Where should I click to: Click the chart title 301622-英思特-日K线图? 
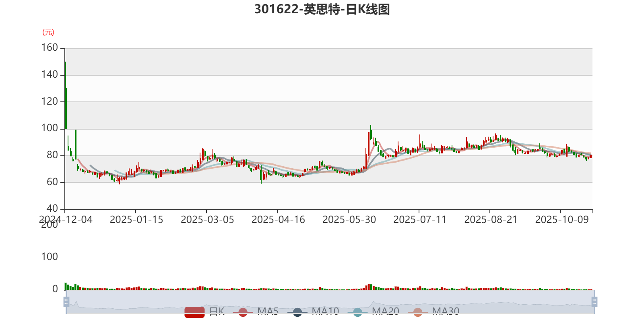click(x=322, y=9)
